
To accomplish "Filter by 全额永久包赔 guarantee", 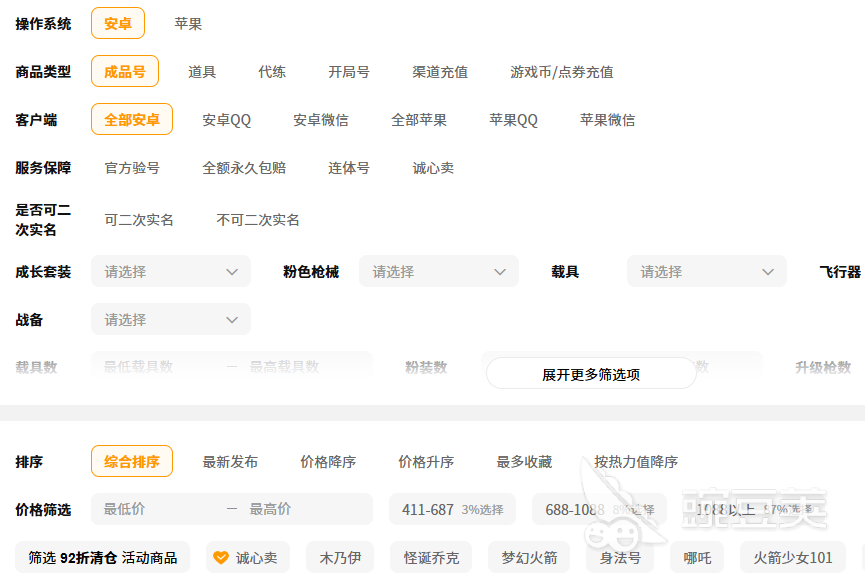I will [x=244, y=168].
